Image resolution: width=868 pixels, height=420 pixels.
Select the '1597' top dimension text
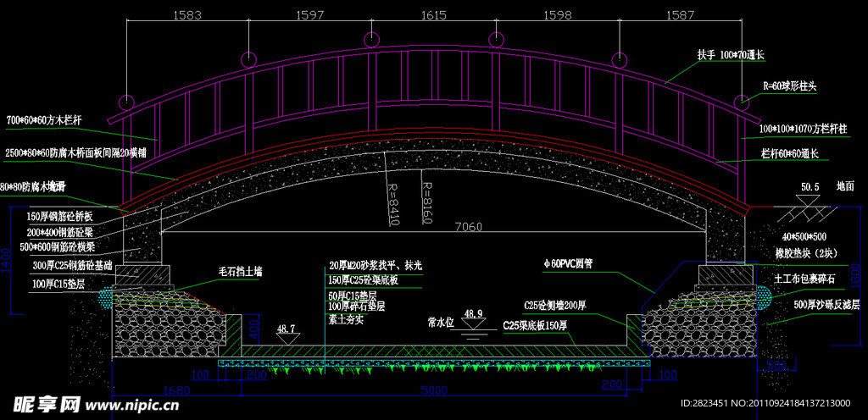click(x=310, y=15)
